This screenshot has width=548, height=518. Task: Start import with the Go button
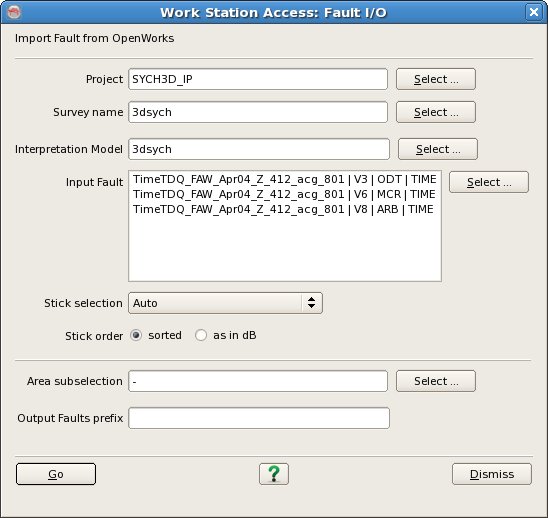(56, 474)
